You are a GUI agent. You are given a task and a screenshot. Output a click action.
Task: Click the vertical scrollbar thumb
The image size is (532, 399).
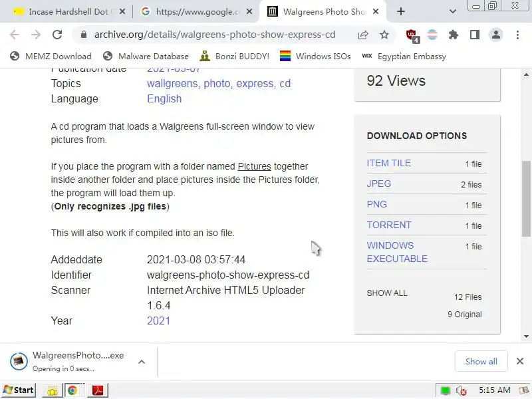[526, 198]
